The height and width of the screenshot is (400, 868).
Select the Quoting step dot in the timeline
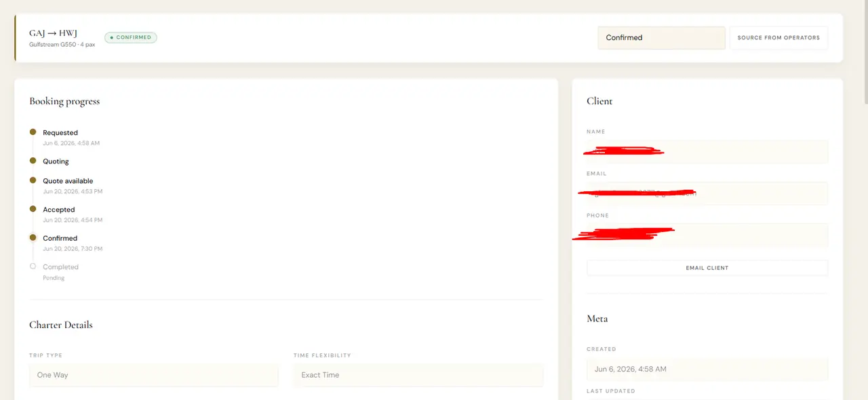[x=33, y=161]
